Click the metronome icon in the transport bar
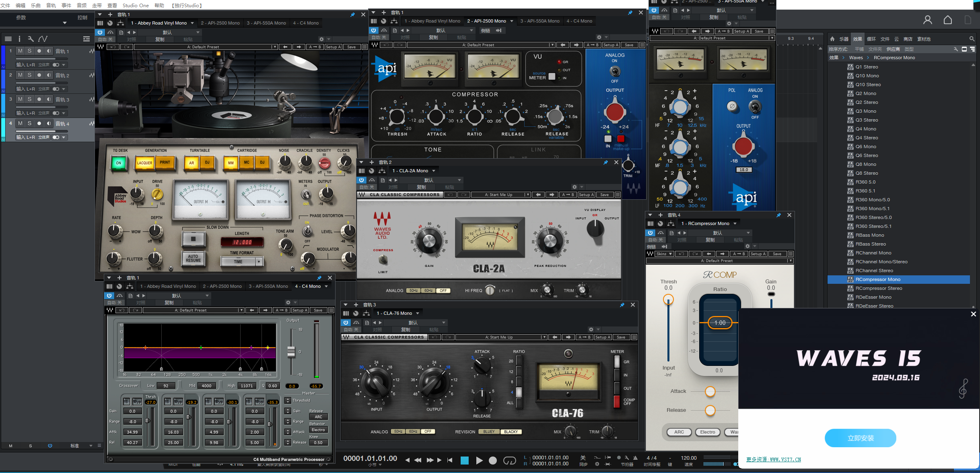This screenshot has width=980, height=473. pos(635,458)
